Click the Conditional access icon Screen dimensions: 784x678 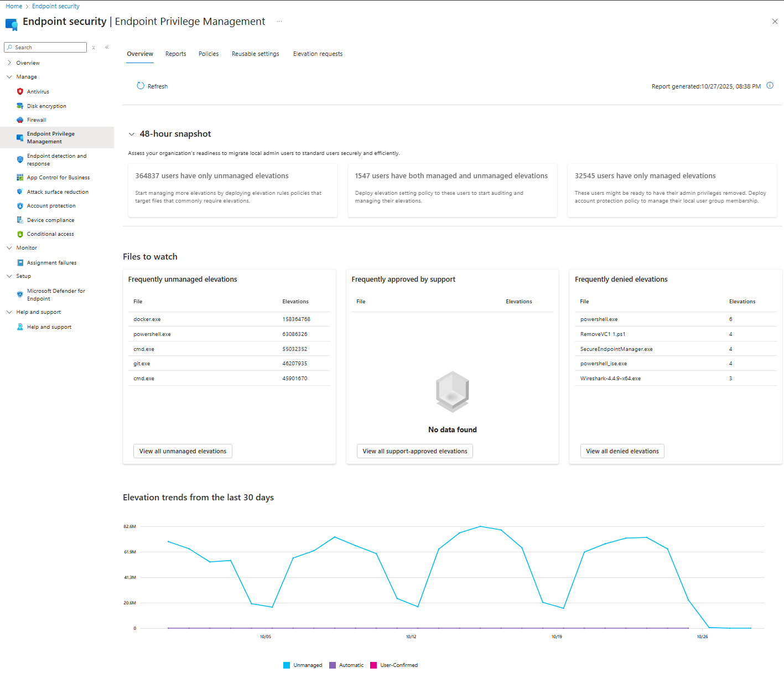point(20,234)
